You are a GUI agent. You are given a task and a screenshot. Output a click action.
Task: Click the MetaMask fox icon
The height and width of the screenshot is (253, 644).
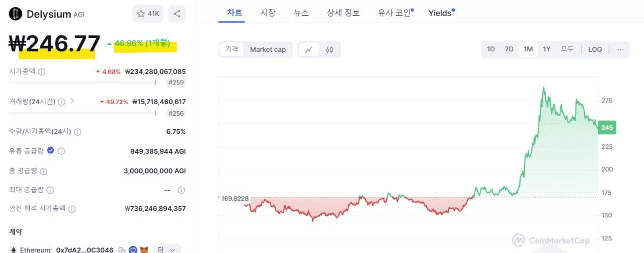click(144, 249)
